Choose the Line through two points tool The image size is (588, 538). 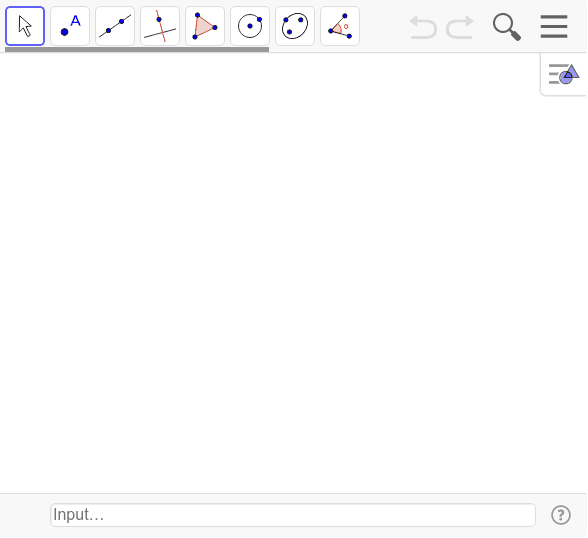(115, 26)
